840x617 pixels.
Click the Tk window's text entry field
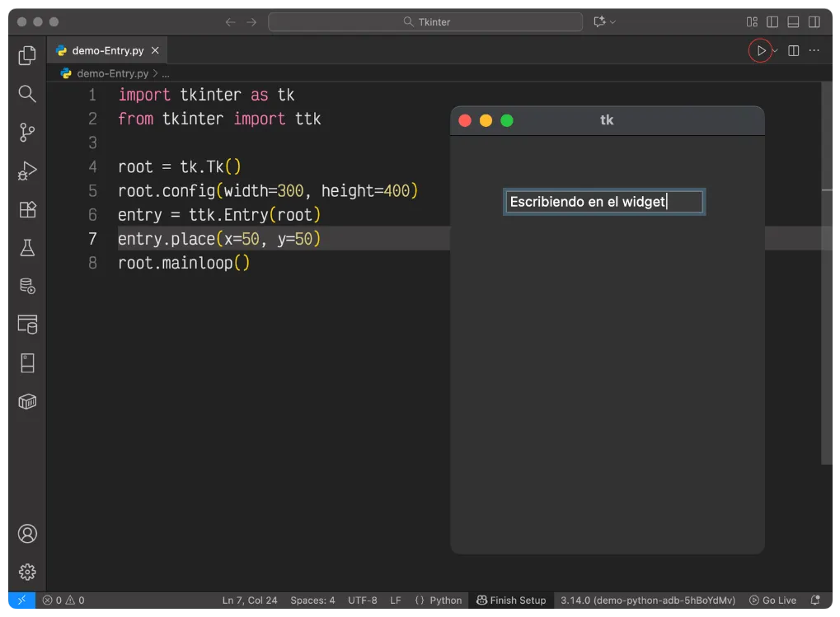coord(603,202)
